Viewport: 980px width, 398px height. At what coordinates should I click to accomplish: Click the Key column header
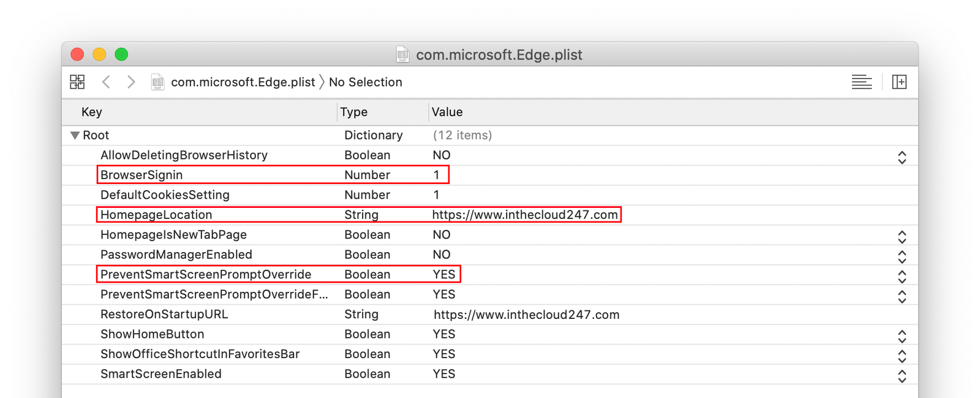coord(92,112)
